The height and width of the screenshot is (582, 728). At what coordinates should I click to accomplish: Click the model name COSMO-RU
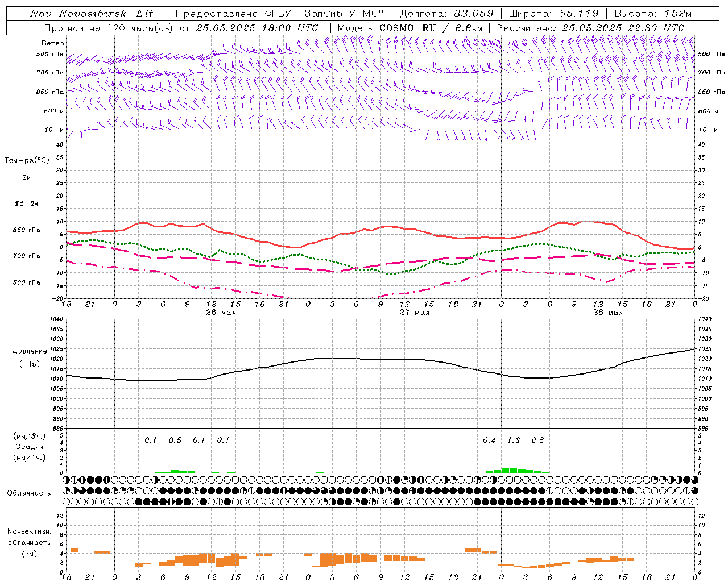[407, 28]
